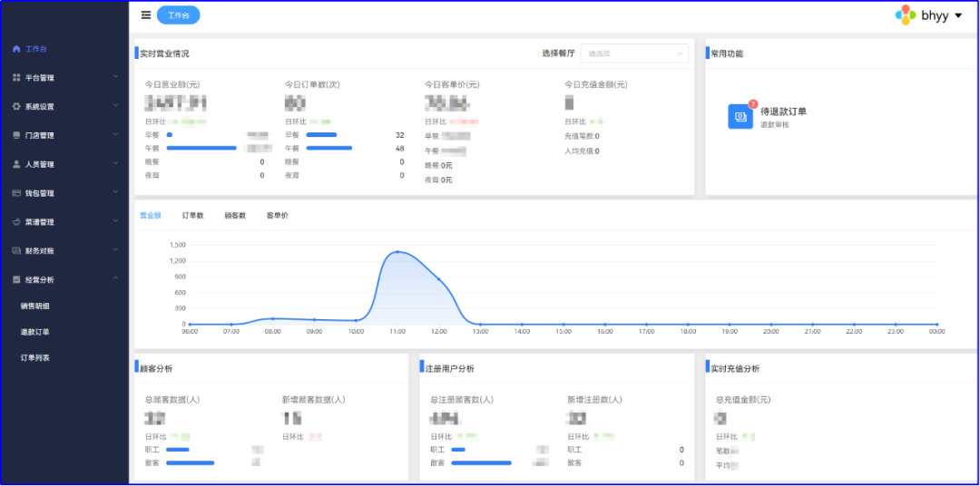Click the bhyy username

coord(935,15)
